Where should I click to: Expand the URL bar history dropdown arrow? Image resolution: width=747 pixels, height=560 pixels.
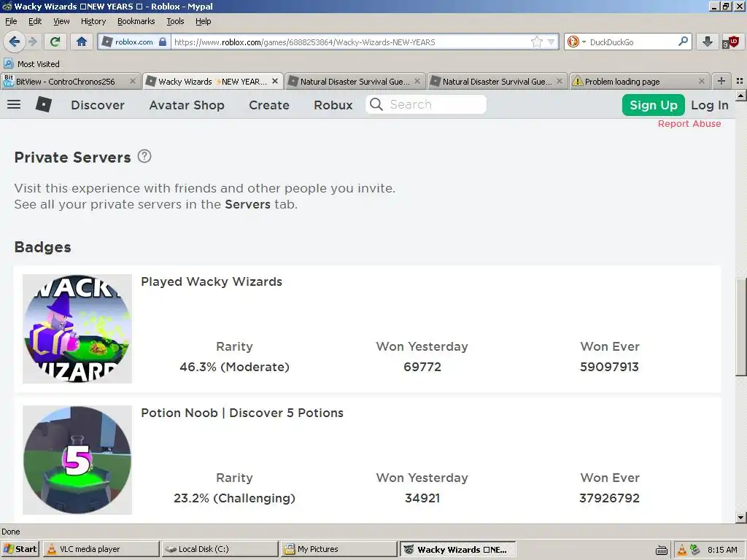(551, 42)
